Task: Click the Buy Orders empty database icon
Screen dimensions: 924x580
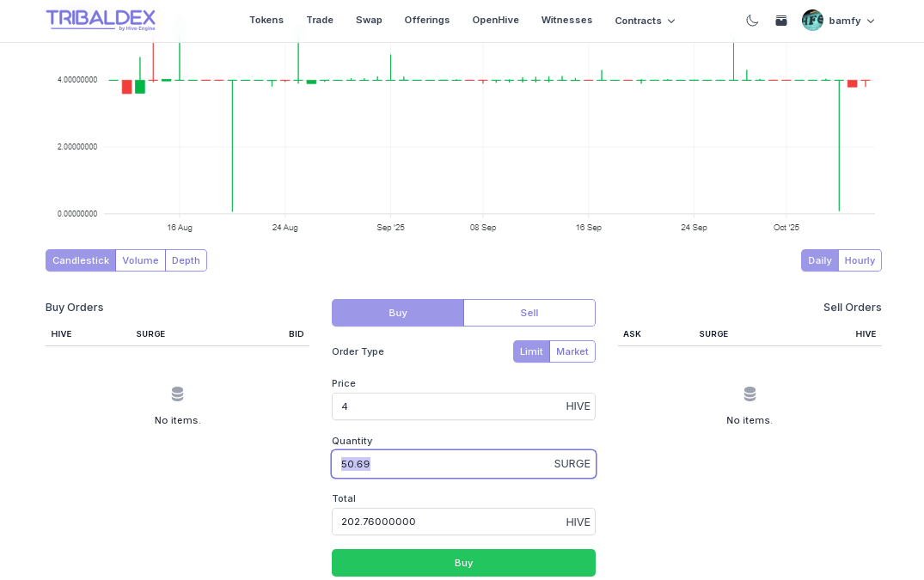Action: [x=177, y=394]
